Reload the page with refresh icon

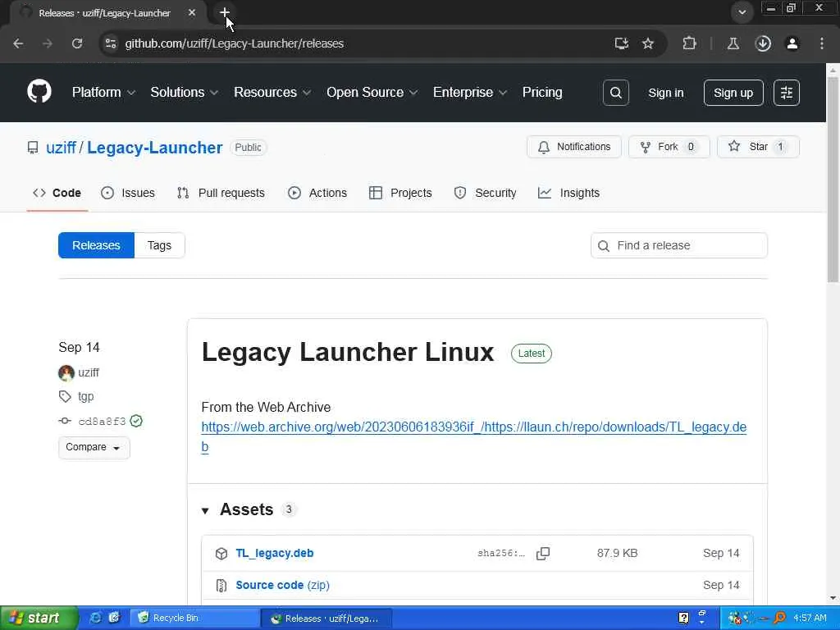77,43
